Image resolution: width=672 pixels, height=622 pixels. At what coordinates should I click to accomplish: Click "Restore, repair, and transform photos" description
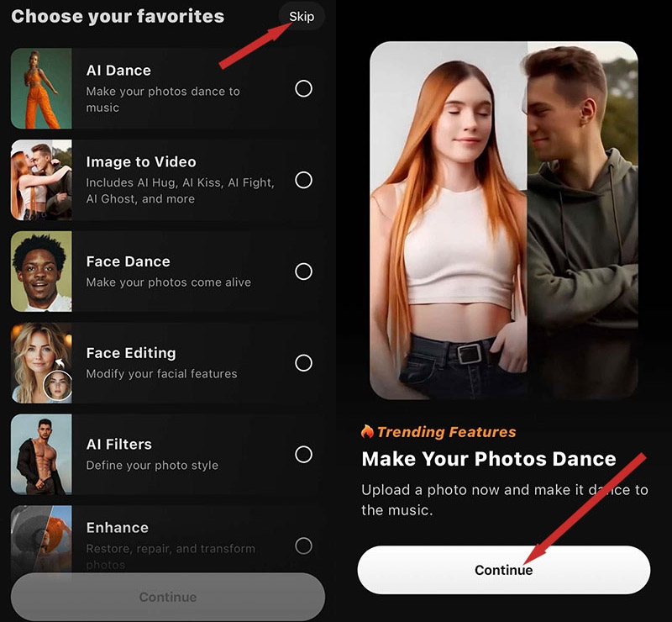[x=171, y=556]
